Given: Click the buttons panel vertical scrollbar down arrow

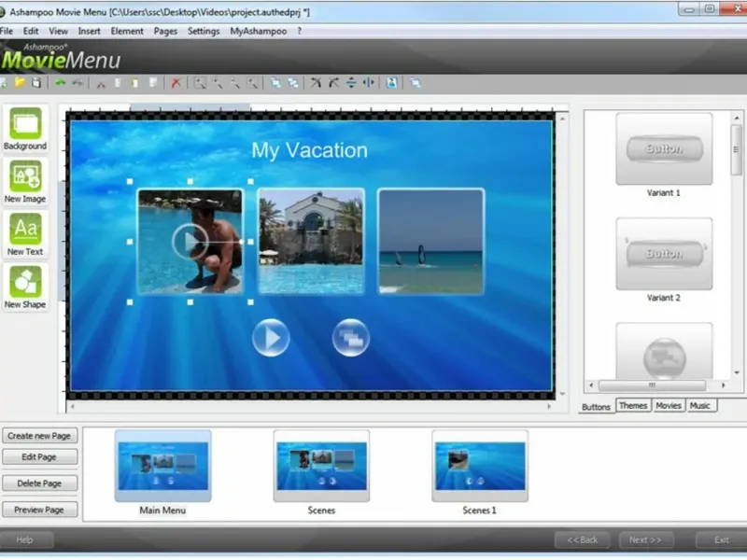Looking at the screenshot, I should (737, 371).
